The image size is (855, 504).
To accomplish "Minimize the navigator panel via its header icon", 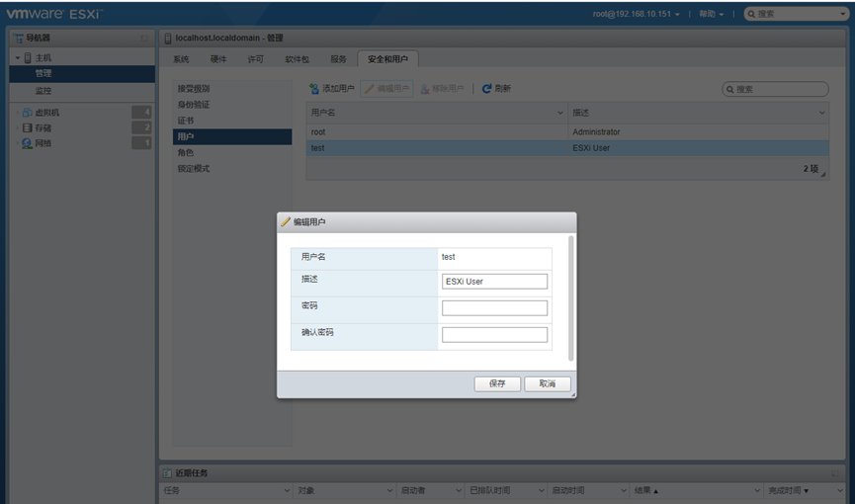I will pos(144,39).
